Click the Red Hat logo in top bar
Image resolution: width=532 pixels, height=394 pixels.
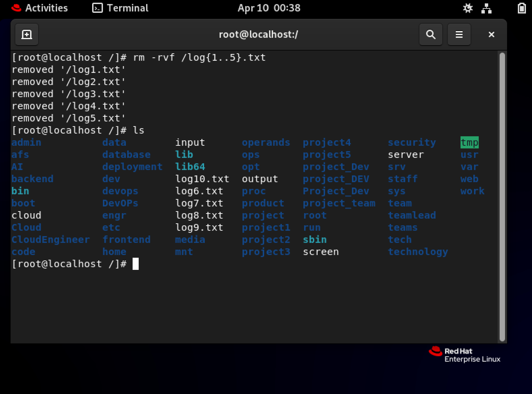click(16, 8)
